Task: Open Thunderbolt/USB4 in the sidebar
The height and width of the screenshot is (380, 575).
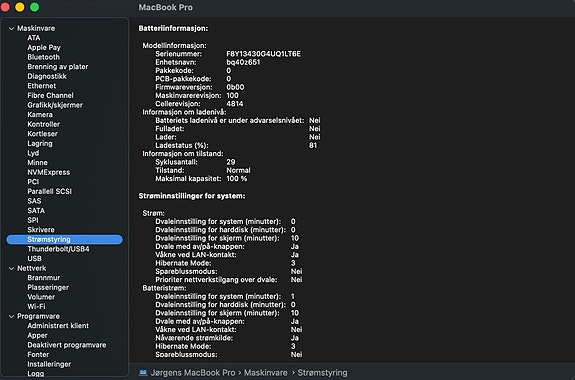Action: 58,249
